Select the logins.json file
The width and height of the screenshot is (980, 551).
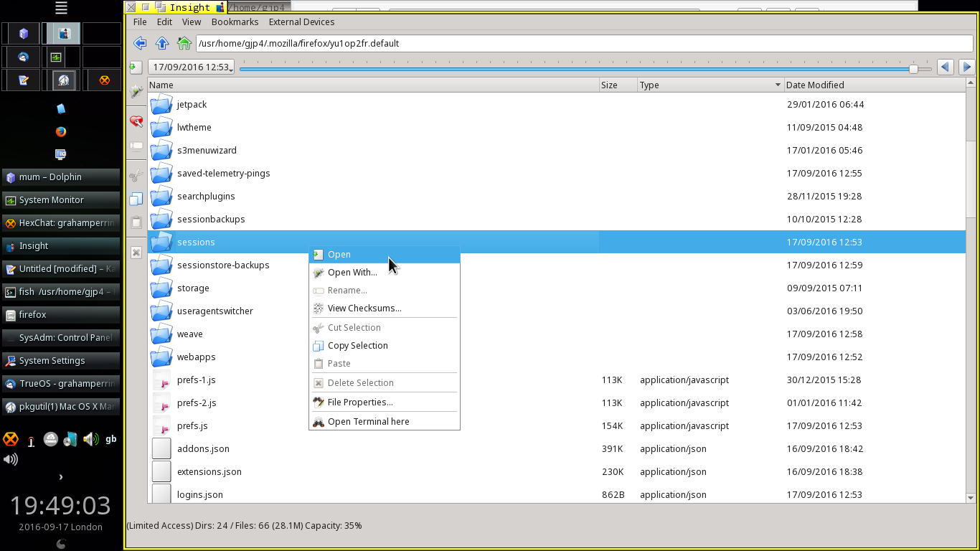[x=557, y=494]
